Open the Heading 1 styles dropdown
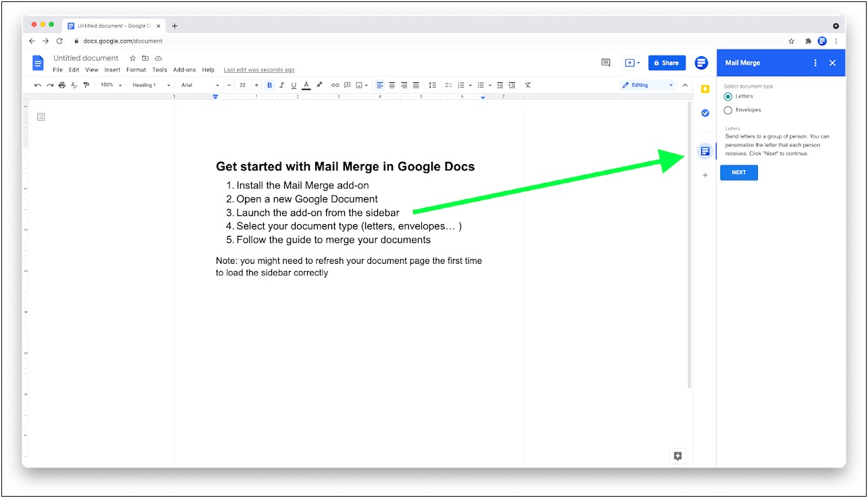Image resolution: width=868 pixels, height=498 pixels. pyautogui.click(x=151, y=85)
